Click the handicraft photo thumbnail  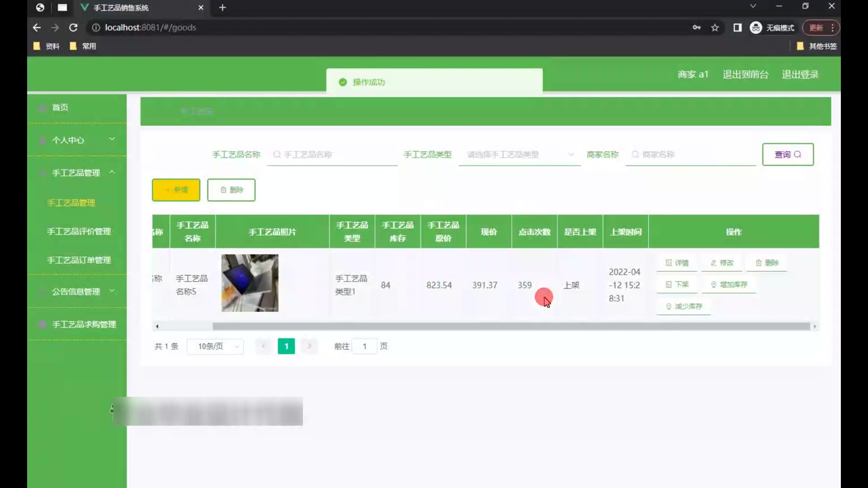250,283
